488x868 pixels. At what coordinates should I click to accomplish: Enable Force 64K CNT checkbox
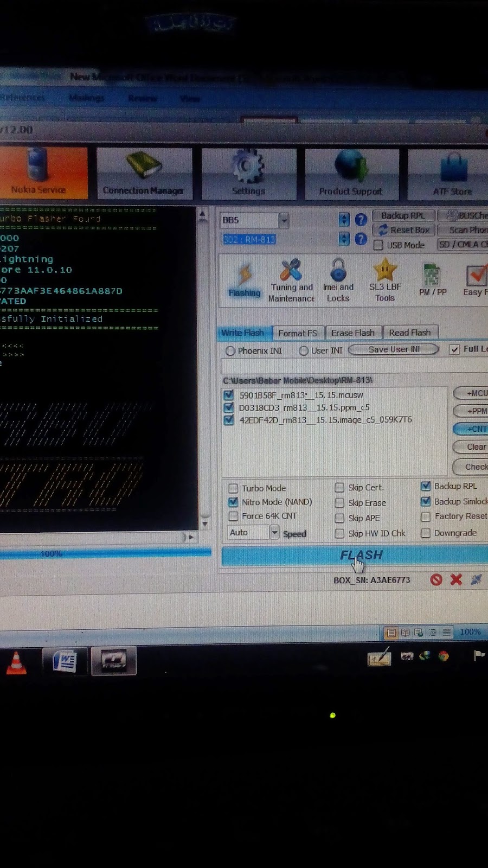[233, 516]
